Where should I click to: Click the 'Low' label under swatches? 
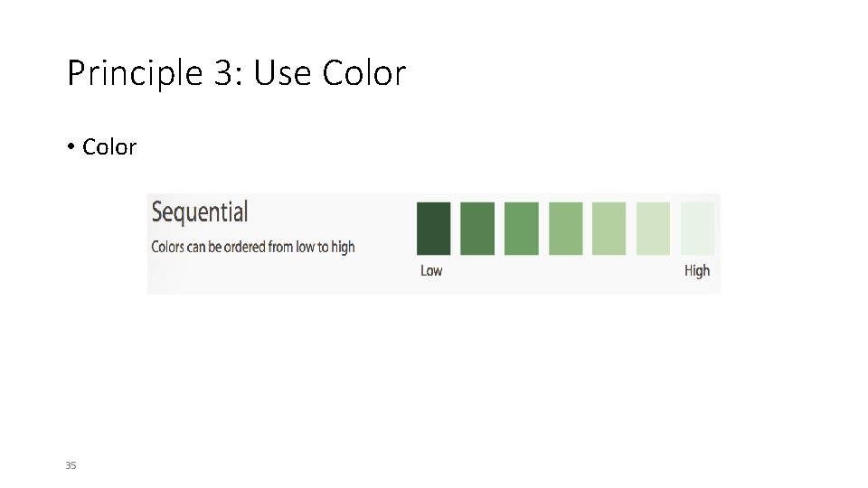pyautogui.click(x=431, y=270)
